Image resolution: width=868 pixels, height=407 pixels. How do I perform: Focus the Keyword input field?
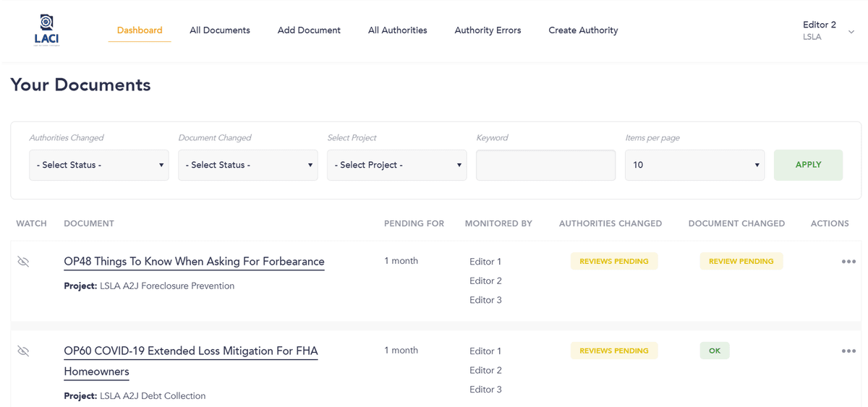tap(545, 165)
